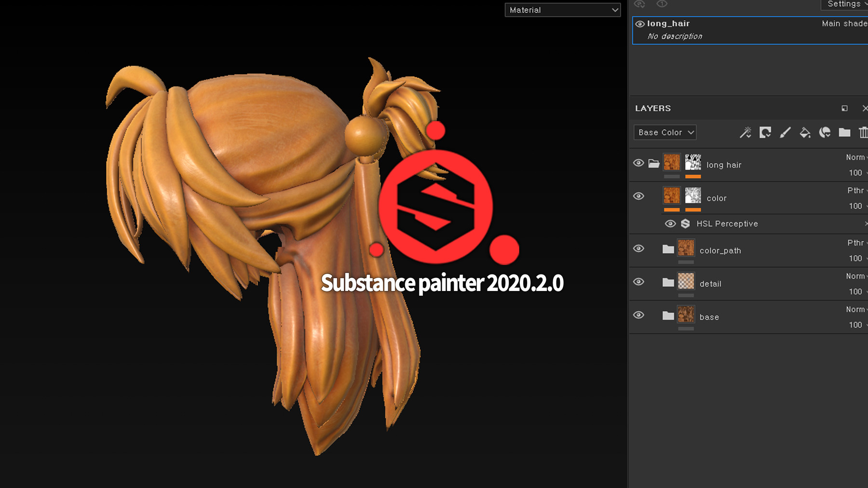Screen dimensions: 868x488
Task: Click the folder icon of detail group
Action: 668,282
